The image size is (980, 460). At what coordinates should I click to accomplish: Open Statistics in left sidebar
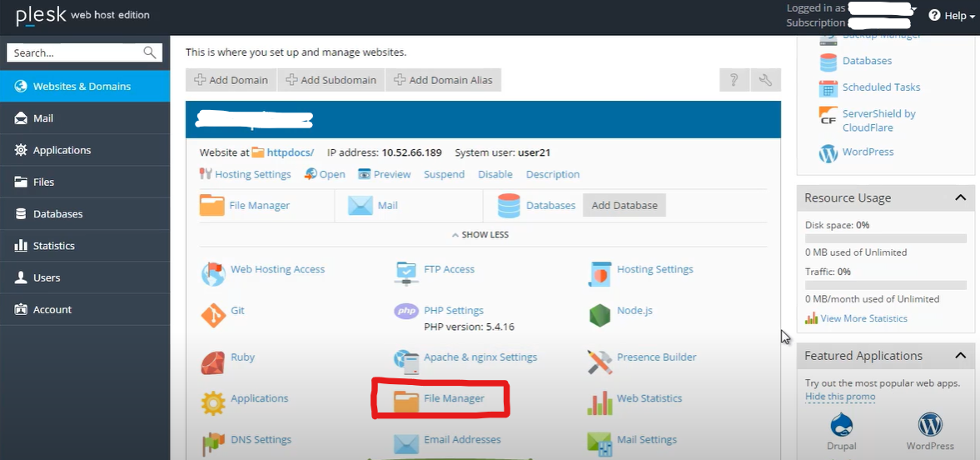point(85,246)
